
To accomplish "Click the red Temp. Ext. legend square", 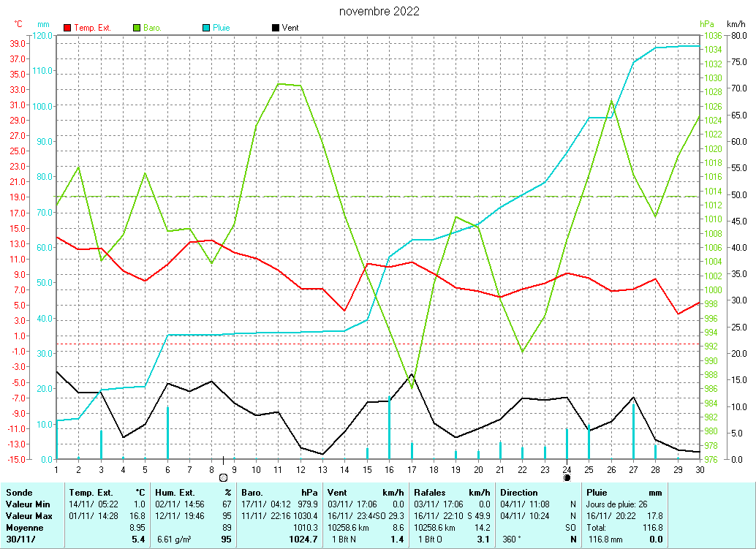I will point(68,28).
